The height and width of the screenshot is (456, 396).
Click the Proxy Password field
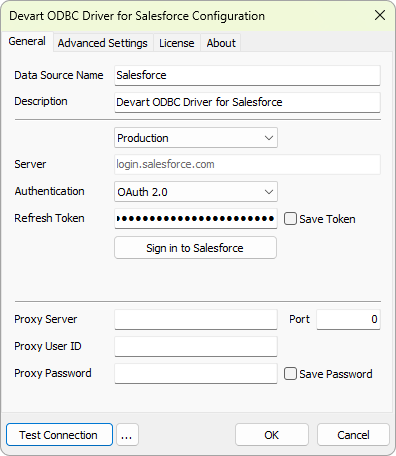[196, 373]
